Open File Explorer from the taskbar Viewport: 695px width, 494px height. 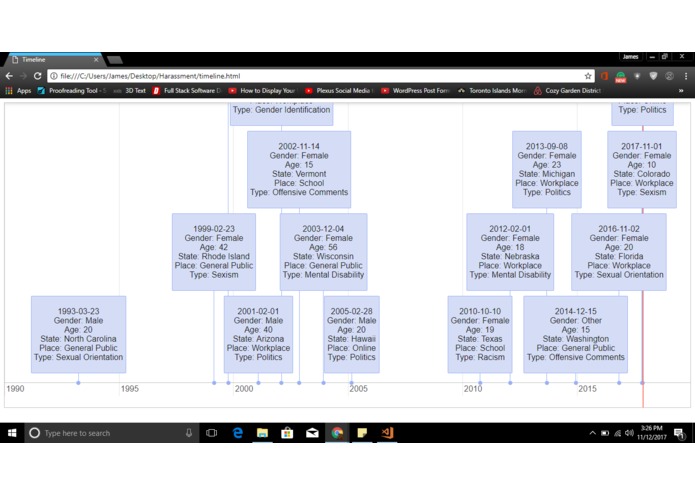pyautogui.click(x=262, y=433)
